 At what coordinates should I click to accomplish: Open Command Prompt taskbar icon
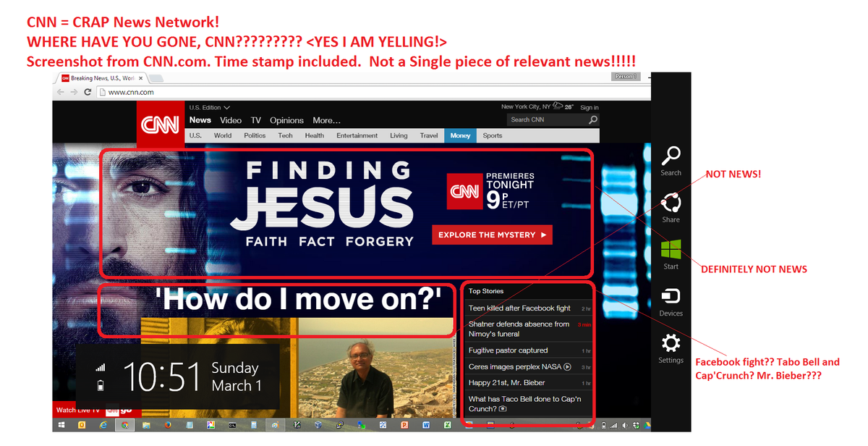[x=232, y=426]
